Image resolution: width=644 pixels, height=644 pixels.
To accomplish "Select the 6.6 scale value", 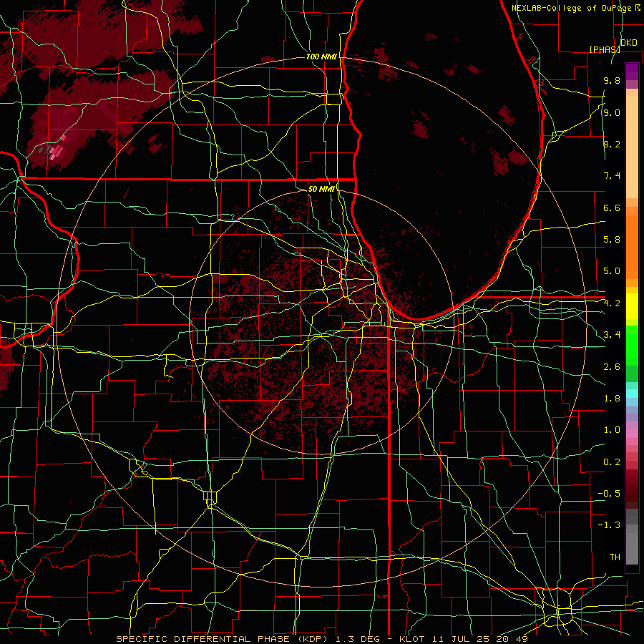I will (x=612, y=208).
